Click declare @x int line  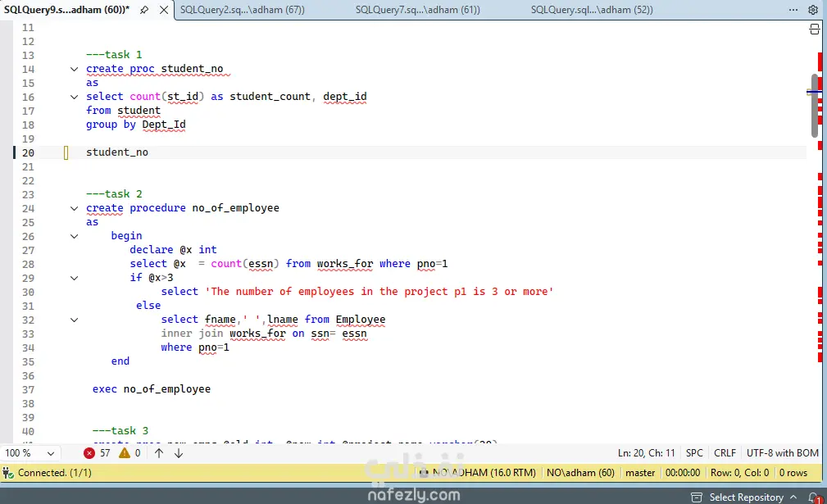point(173,250)
